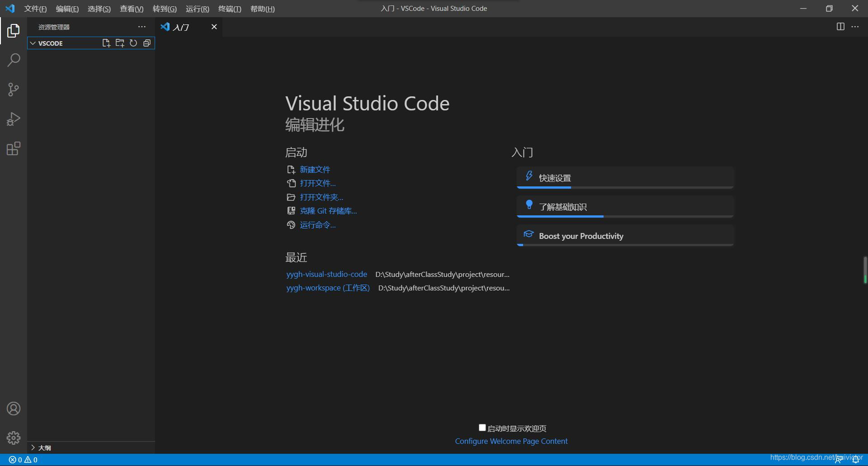This screenshot has width=868, height=466.
Task: Open editor more actions menu (…)
Action: click(x=855, y=27)
